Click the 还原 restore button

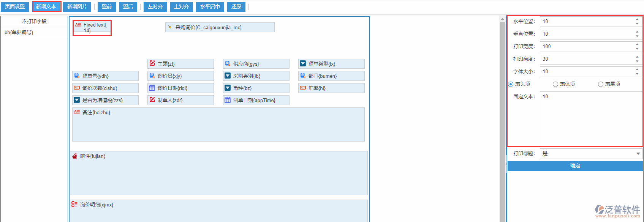coord(236,7)
